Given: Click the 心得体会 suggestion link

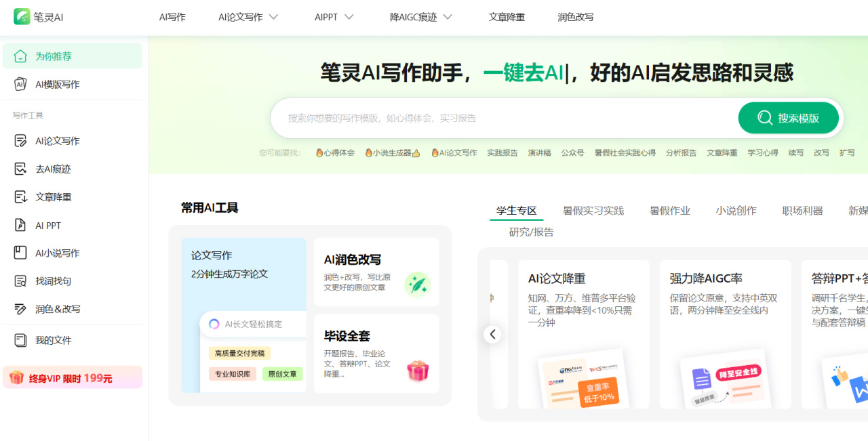Looking at the screenshot, I should [x=335, y=153].
